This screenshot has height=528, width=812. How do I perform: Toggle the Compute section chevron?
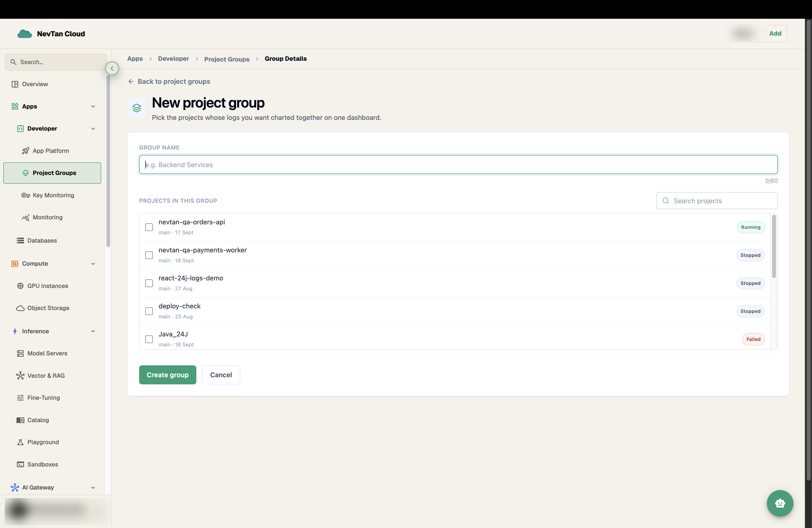tap(93, 264)
